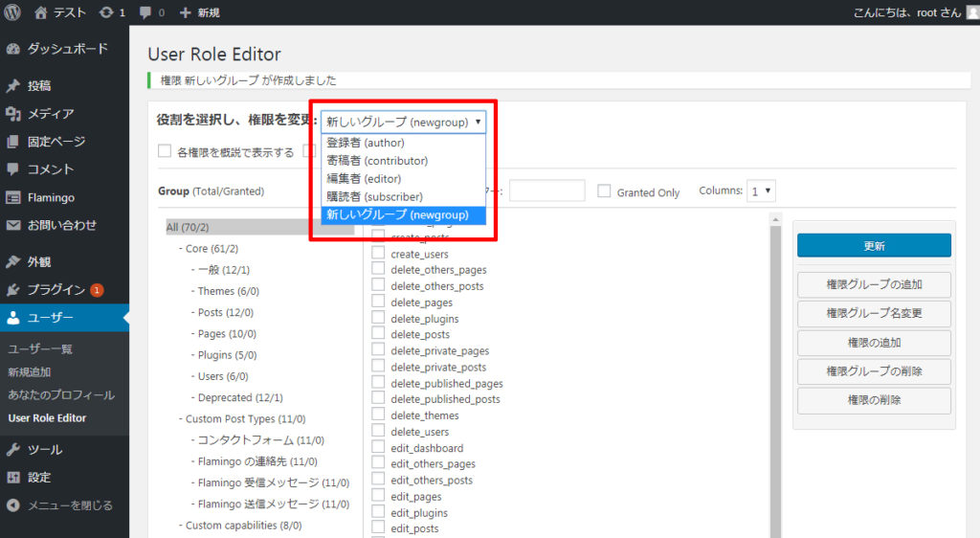Viewport: 980px width, 538px height.
Task: Click the 権限グループの追加 button
Action: pos(874,284)
